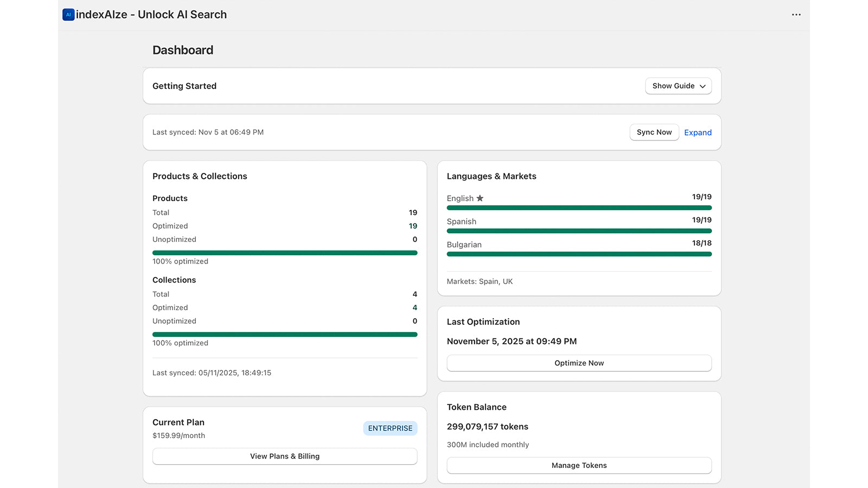Click the Getting Started heading
This screenshot has height=488, width=868.
pos(184,86)
